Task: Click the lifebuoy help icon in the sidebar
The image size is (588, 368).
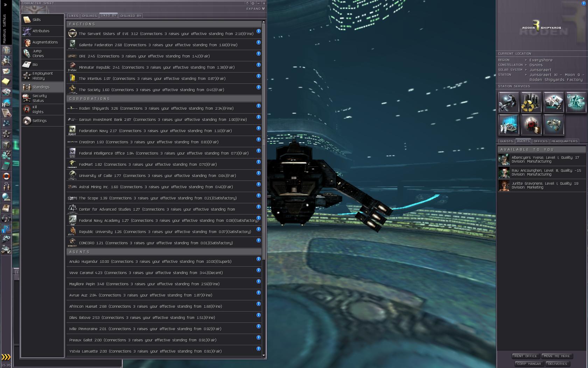Action: point(6,176)
